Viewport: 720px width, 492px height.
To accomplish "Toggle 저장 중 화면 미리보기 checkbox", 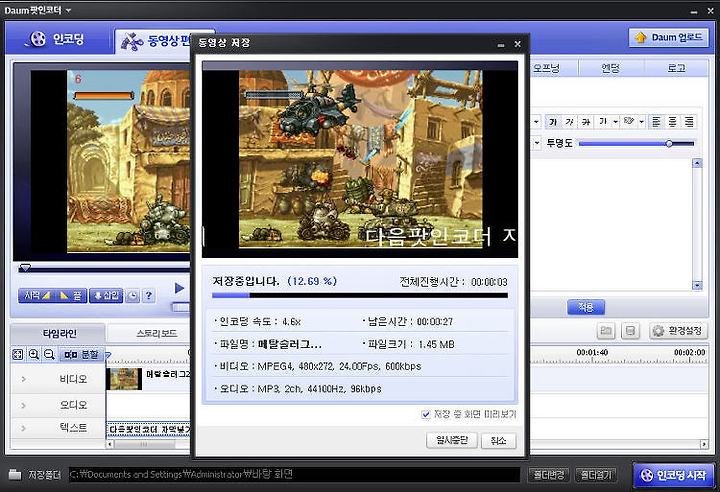I will pyautogui.click(x=426, y=414).
